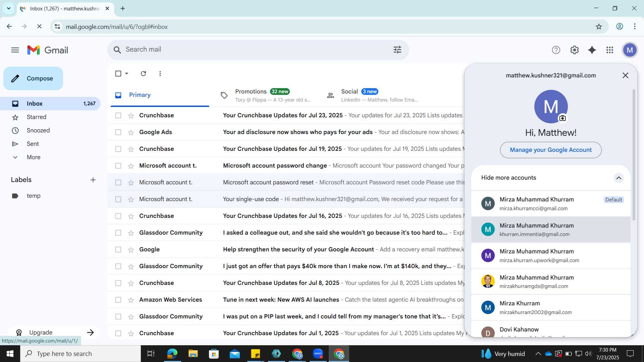This screenshot has height=362, width=644.
Task: Click the account panel vertical scrollbar
Action: [634, 155]
